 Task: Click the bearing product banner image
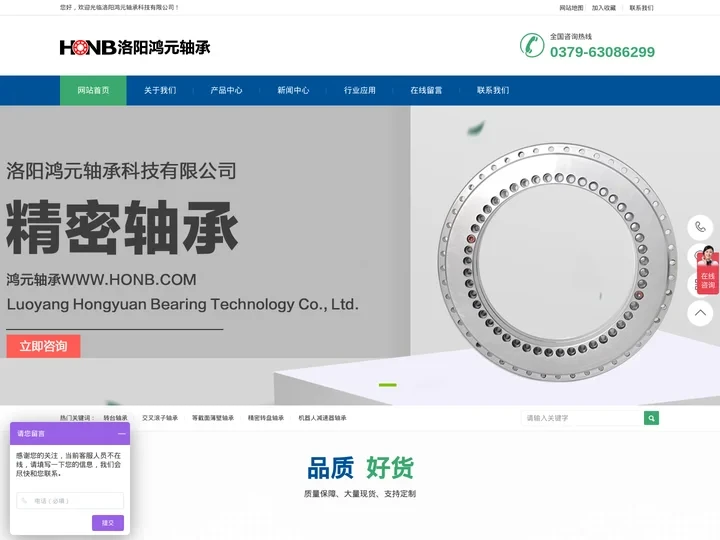[557, 262]
